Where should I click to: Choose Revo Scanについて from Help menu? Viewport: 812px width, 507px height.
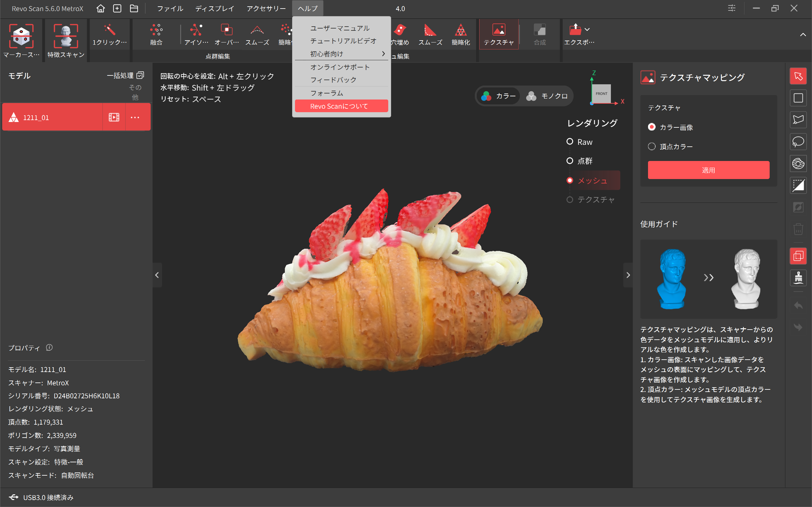click(339, 106)
